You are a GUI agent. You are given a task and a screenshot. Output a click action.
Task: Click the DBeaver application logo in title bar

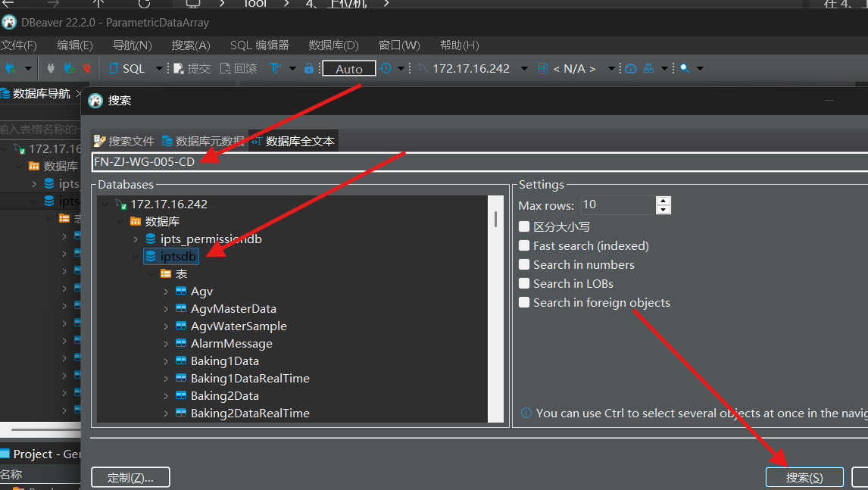(x=9, y=22)
